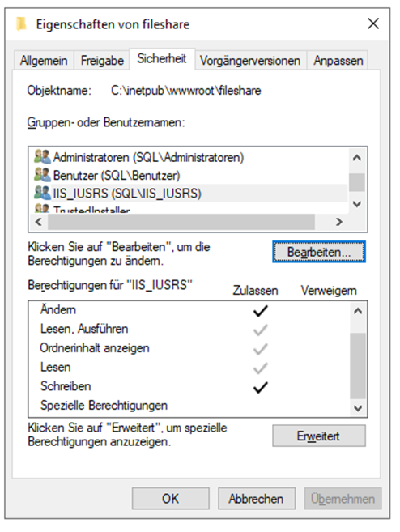Click the group list right scroll arrow
Image resolution: width=400 pixels, height=532 pixels.
point(339,222)
